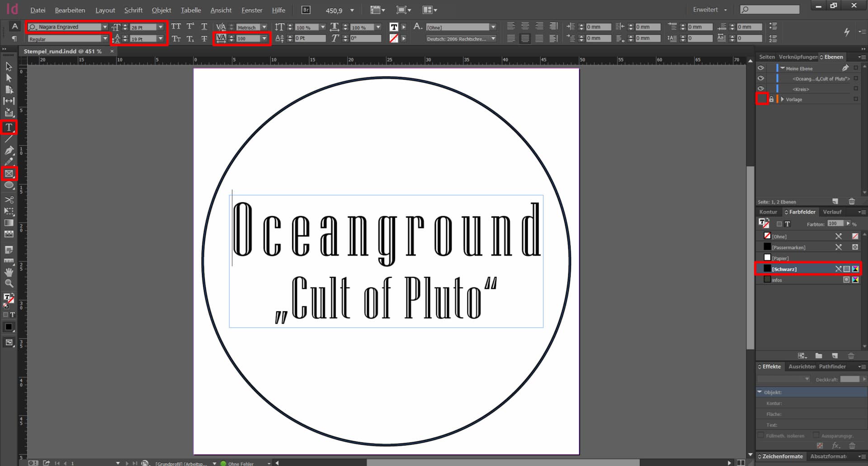The height and width of the screenshot is (466, 868).
Task: Expand the Vorlage layer
Action: pos(782,99)
